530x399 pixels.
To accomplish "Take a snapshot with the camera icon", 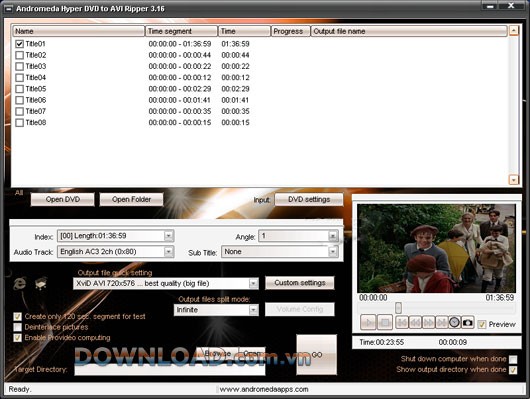I will pyautogui.click(x=467, y=323).
